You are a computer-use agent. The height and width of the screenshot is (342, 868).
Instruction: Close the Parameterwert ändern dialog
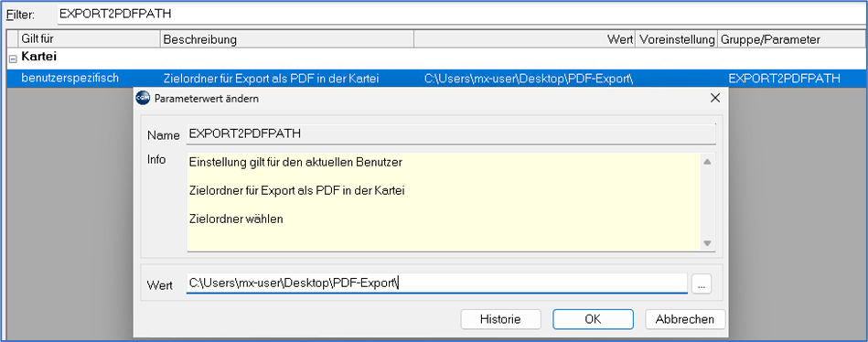tap(714, 99)
